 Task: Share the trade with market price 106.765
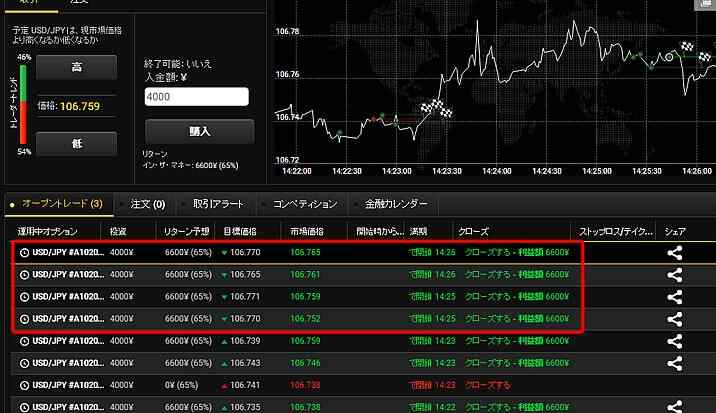pyautogui.click(x=675, y=253)
